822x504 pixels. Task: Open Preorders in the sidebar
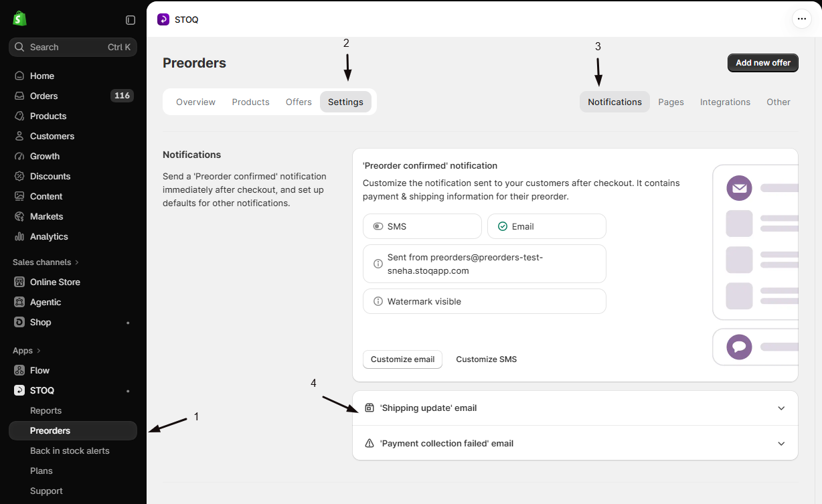click(x=73, y=430)
